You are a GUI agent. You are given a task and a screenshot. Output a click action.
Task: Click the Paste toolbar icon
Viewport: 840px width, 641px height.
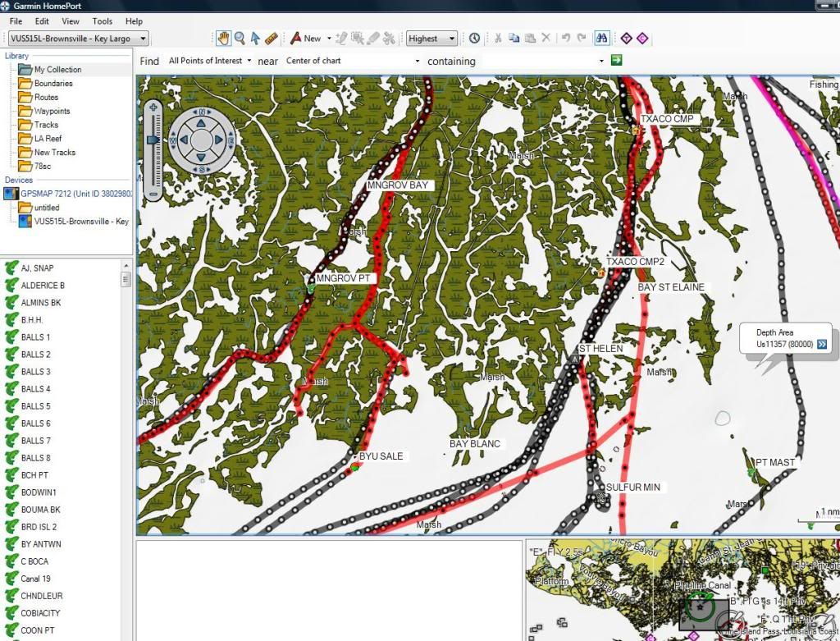tap(530, 38)
